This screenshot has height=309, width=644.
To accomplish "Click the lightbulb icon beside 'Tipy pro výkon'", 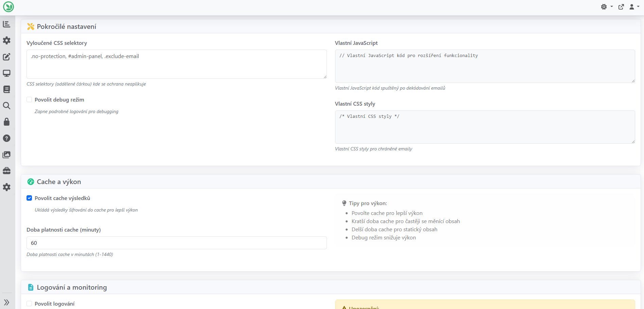I will tap(344, 203).
